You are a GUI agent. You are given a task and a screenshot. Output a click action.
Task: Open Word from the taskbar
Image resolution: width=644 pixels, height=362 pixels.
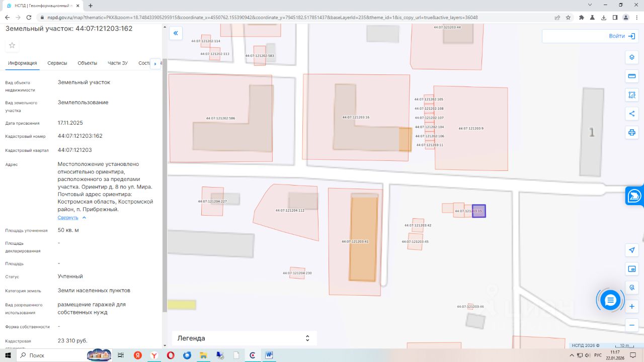[269, 355]
